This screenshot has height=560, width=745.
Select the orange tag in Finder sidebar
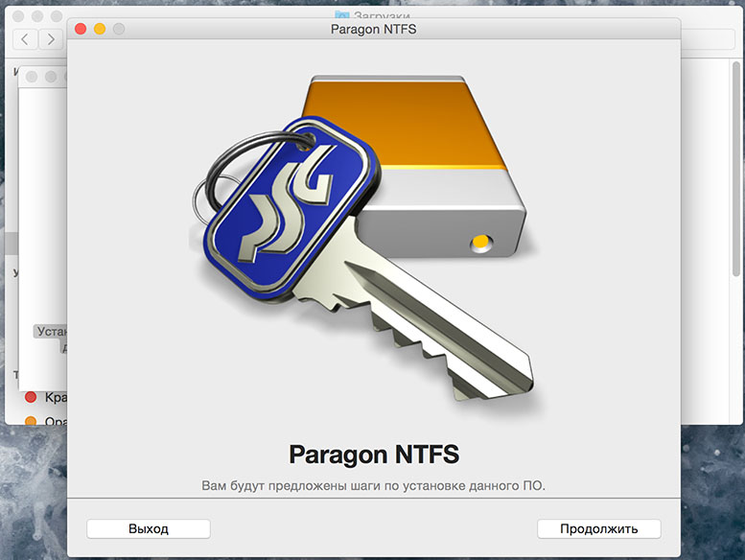[31, 421]
